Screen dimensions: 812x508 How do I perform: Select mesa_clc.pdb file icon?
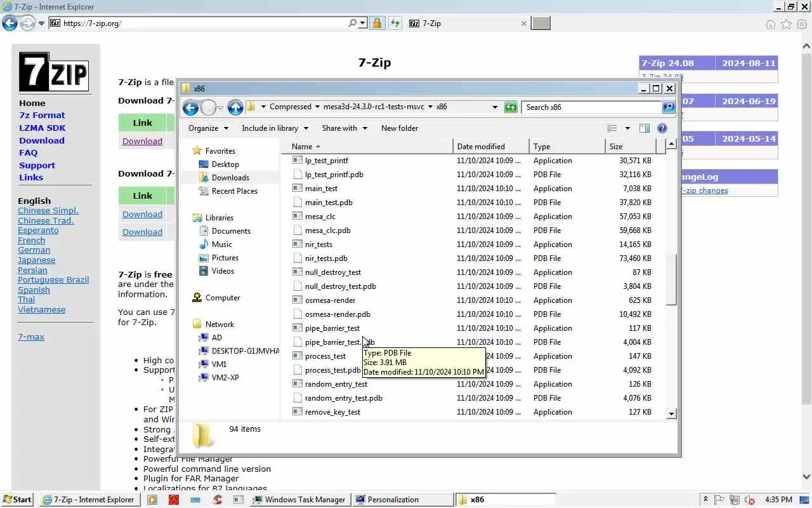[298, 231]
